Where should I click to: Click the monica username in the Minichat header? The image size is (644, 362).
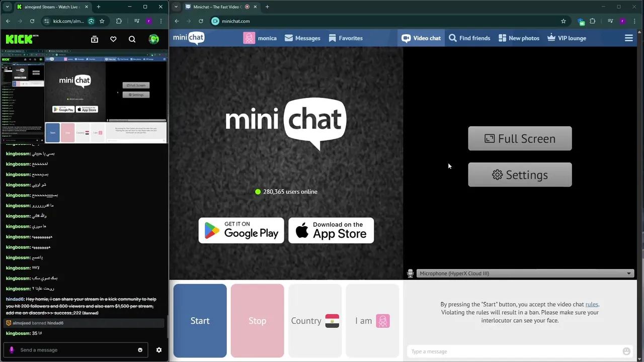tap(267, 38)
